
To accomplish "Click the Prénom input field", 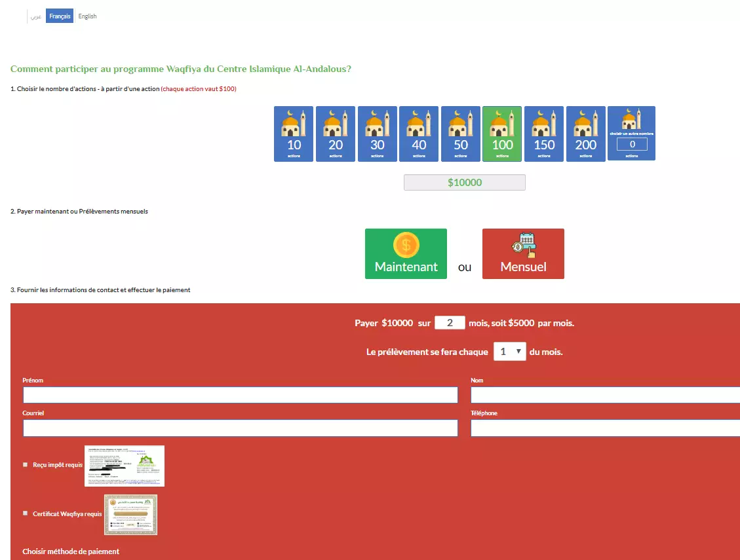I will [x=240, y=395].
